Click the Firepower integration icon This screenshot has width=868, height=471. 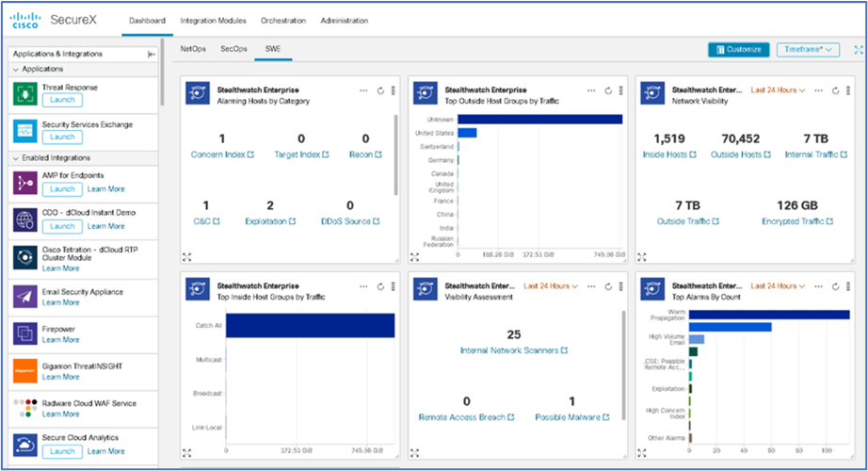point(24,334)
